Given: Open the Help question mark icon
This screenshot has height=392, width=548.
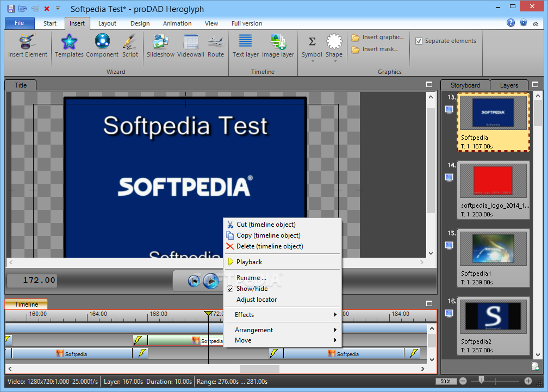Looking at the screenshot, I should click(x=510, y=23).
